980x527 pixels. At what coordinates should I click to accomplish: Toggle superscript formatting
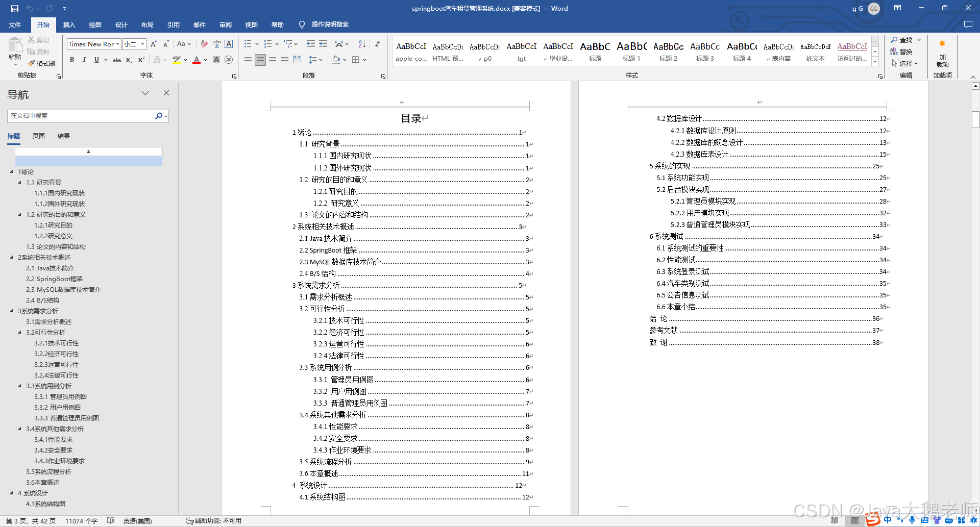(x=141, y=60)
